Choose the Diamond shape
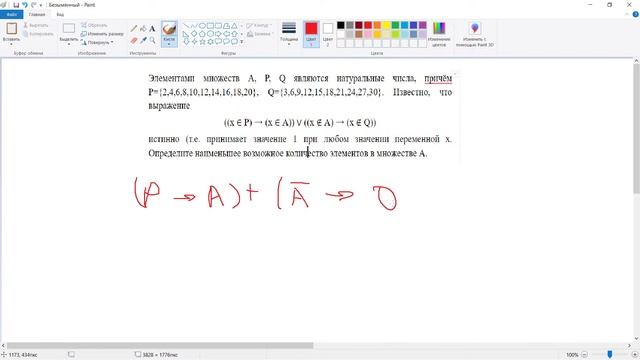This screenshot has width=640, height=360. click(x=194, y=33)
